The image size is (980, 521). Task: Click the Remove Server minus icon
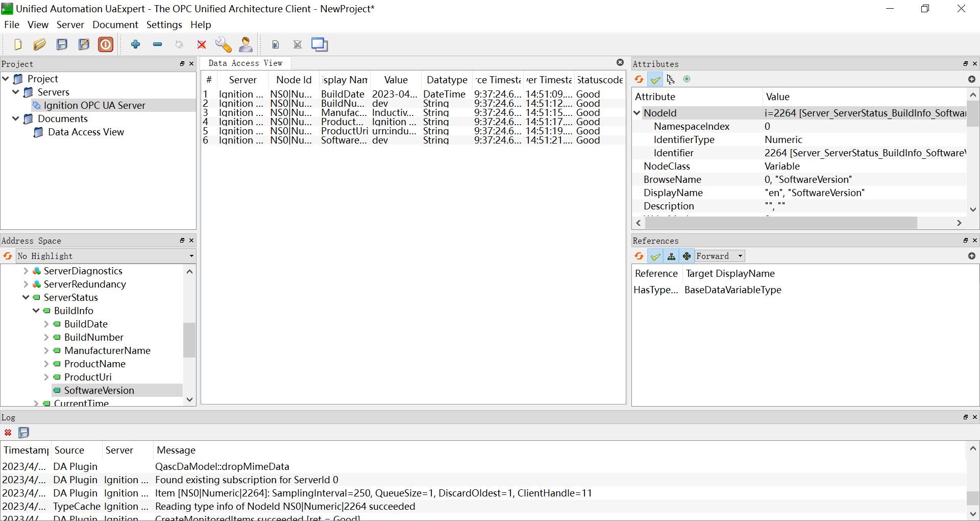click(157, 44)
